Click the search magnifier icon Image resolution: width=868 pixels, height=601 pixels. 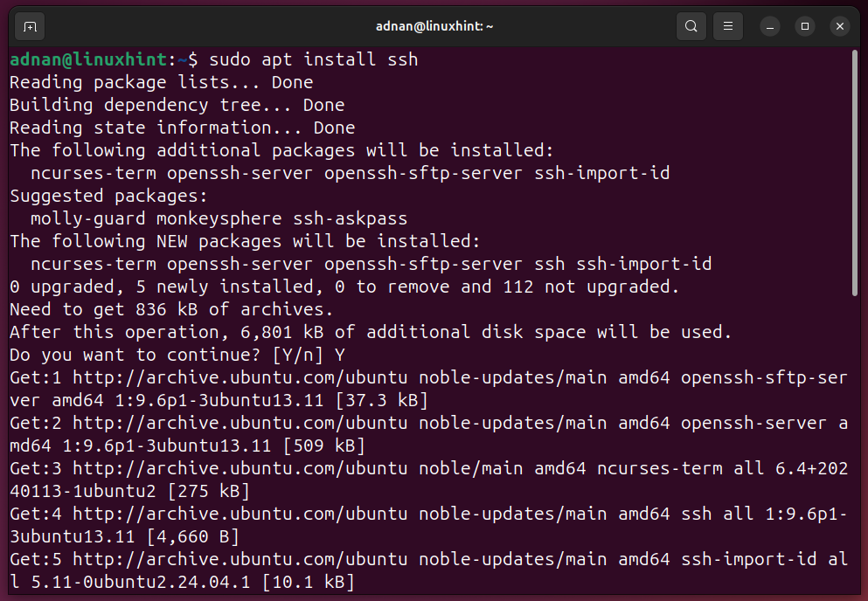(x=691, y=26)
